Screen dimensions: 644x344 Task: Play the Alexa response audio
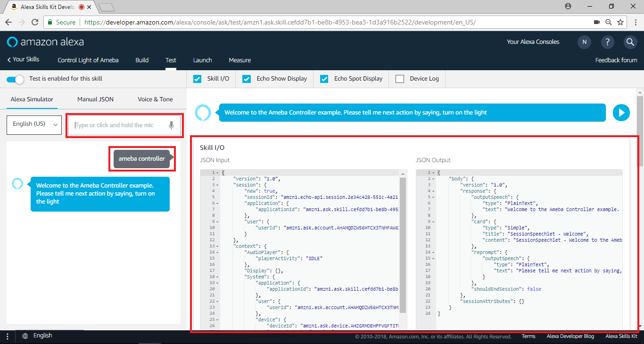621,113
